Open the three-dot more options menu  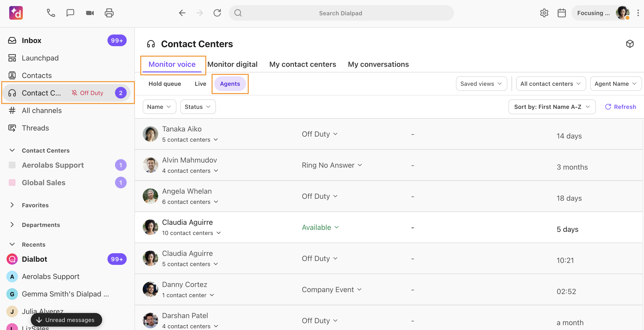coord(638,13)
